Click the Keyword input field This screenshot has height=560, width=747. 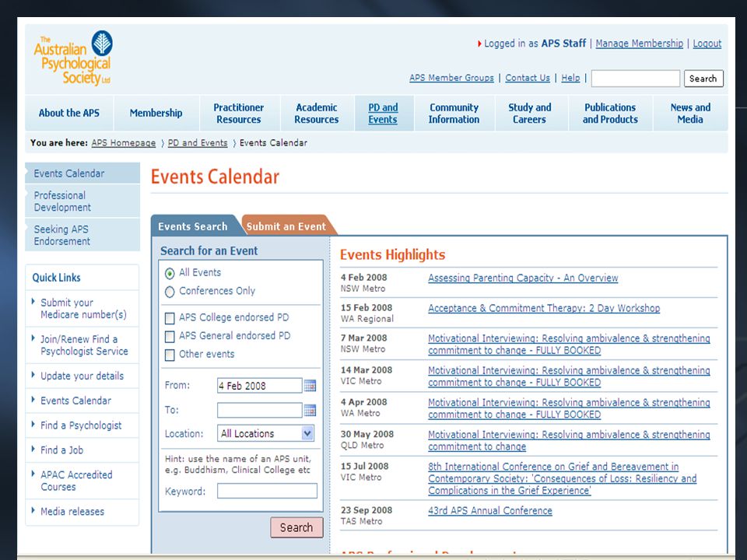point(267,491)
